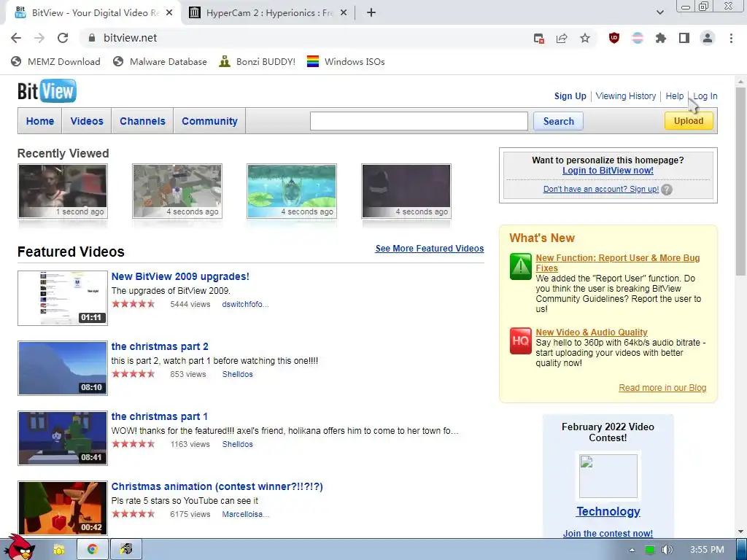Click the question mark help icon beside Sign up

(x=667, y=190)
